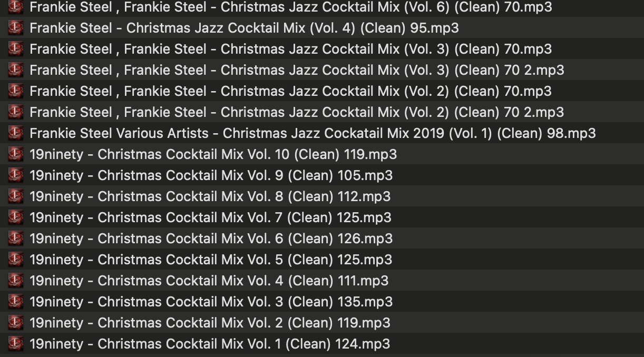Select 19ninety Cocktail Mix Vol. 8 file name

pos(210,196)
